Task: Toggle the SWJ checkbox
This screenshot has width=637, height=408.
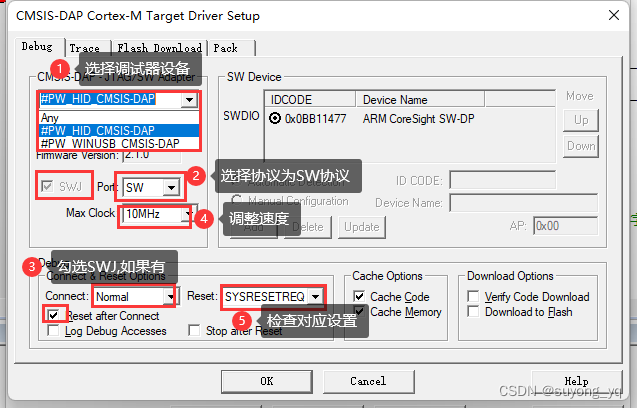Action: [x=48, y=187]
